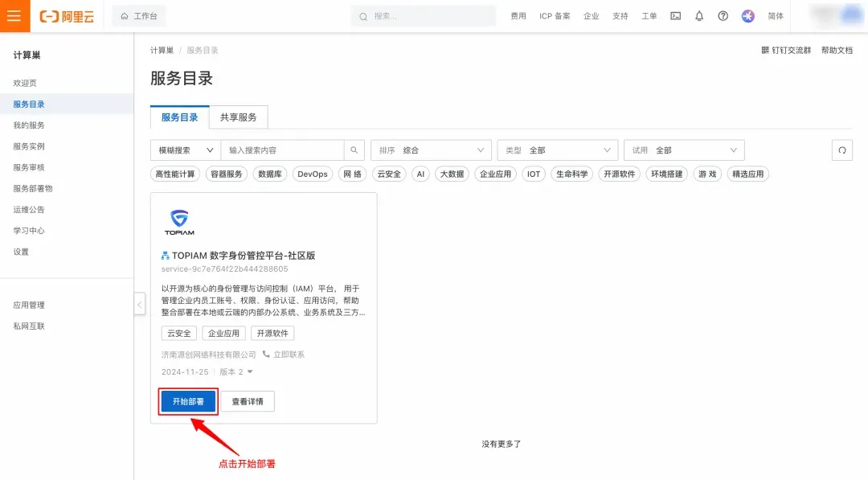Switch language via 简体
This screenshot has width=868, height=480.
point(776,16)
